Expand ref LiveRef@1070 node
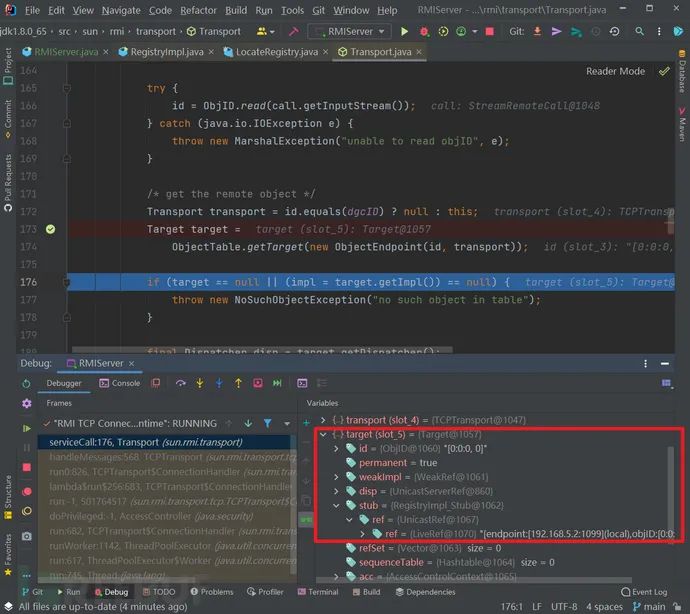 click(362, 534)
